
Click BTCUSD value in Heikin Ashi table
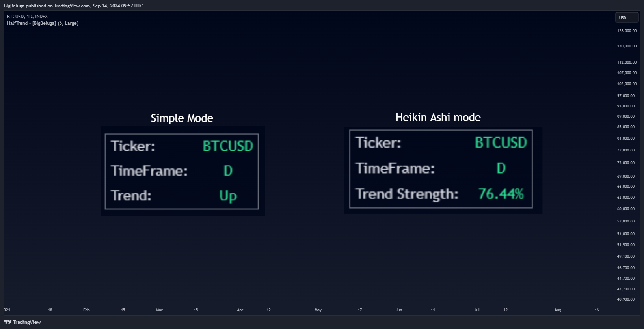click(x=501, y=142)
